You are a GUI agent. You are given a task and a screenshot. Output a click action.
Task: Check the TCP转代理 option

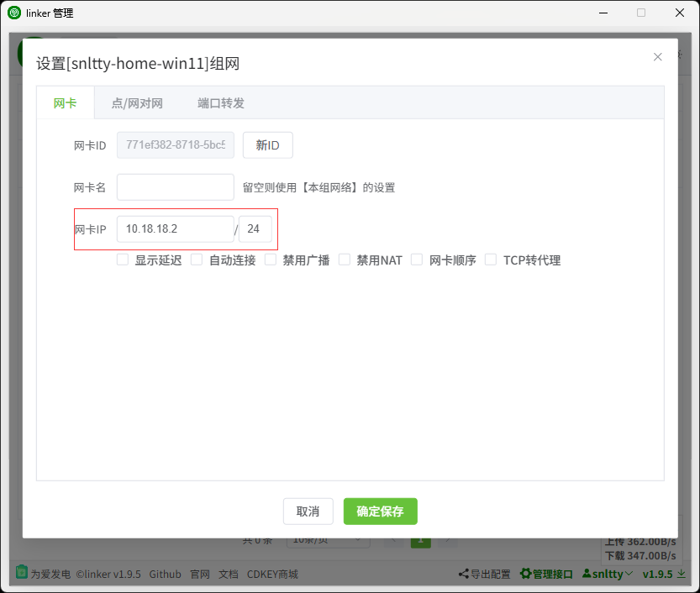point(491,260)
